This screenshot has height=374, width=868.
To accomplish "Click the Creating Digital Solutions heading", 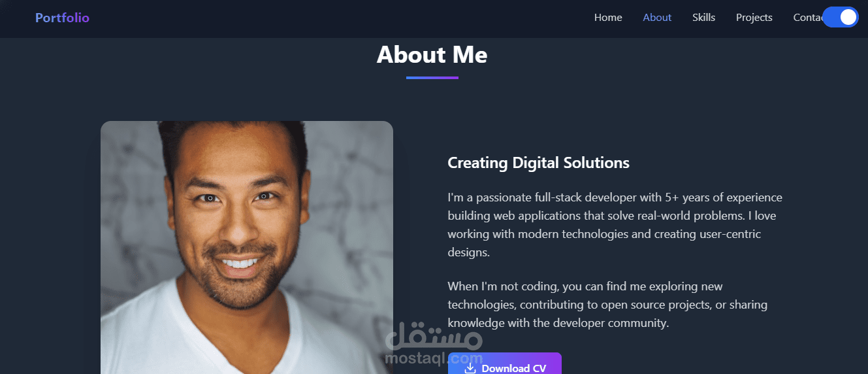I will 538,163.
